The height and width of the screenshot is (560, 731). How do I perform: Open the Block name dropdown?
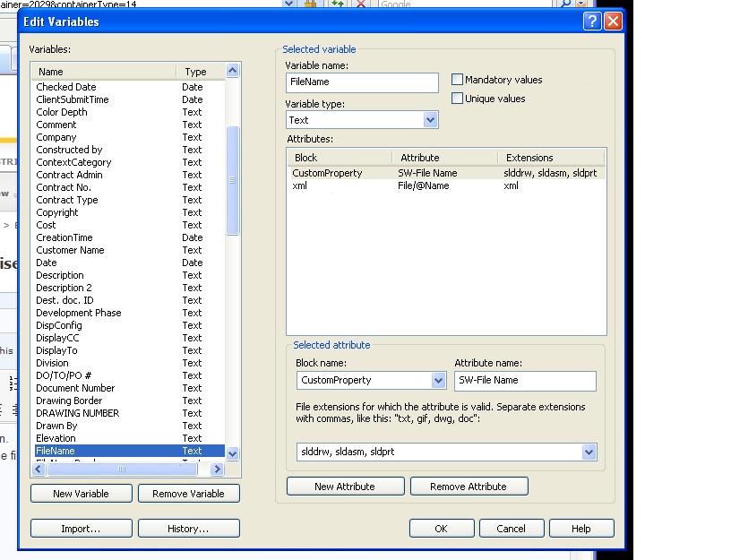click(438, 381)
